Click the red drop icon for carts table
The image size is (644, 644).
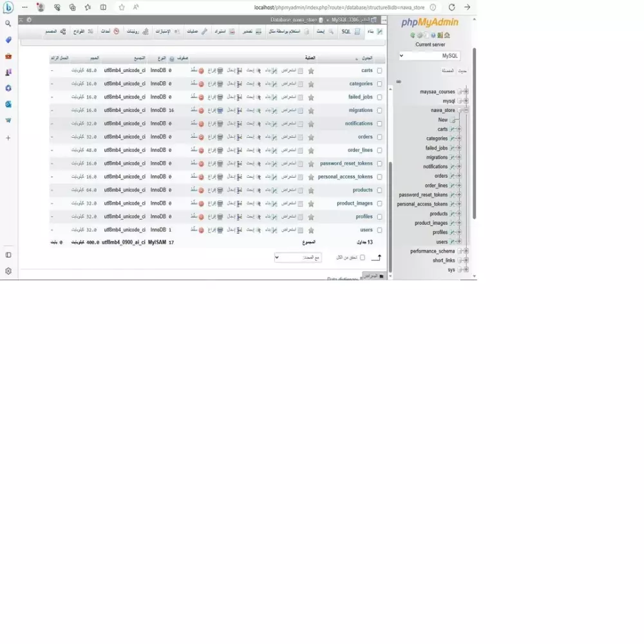201,71
